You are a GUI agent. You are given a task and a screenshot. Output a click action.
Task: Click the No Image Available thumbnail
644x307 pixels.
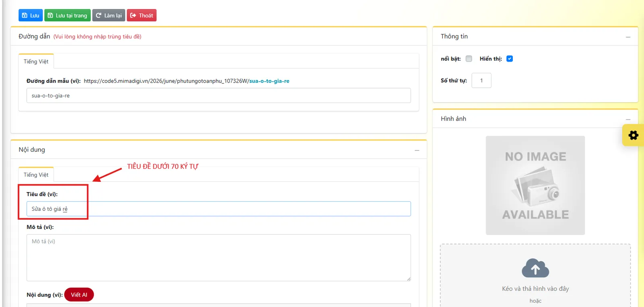(535, 185)
